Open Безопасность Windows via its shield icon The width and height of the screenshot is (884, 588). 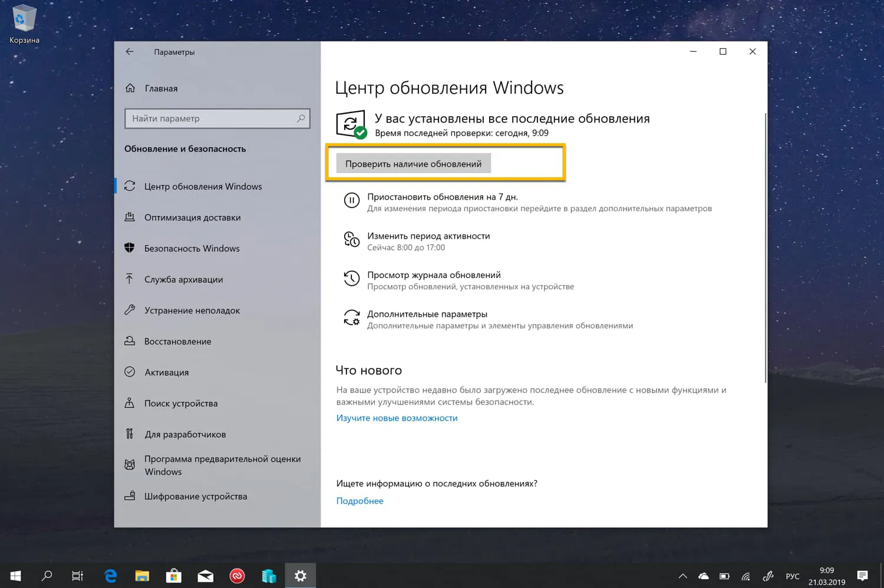(130, 248)
